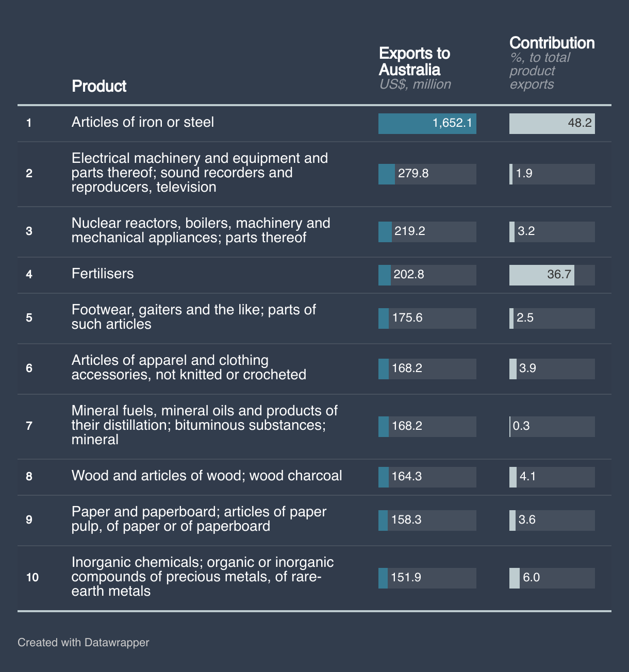
Task: Select the Articles of iron or steel row
Action: (x=142, y=122)
